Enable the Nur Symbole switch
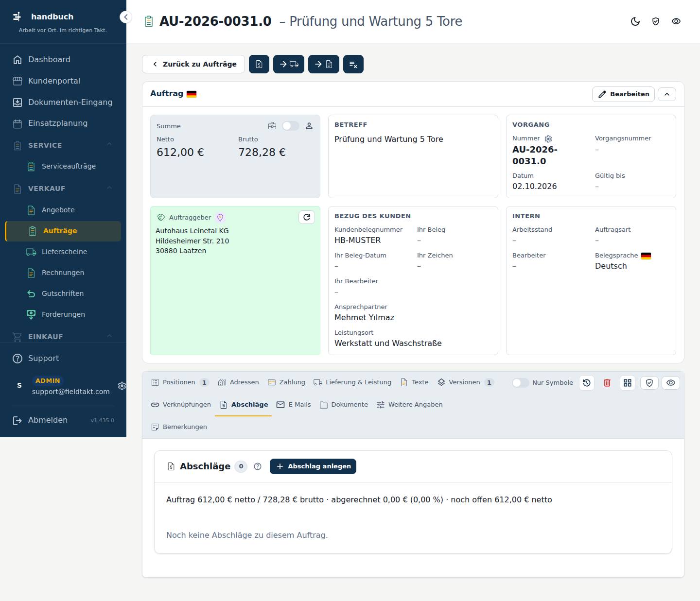700x601 pixels. coord(520,383)
